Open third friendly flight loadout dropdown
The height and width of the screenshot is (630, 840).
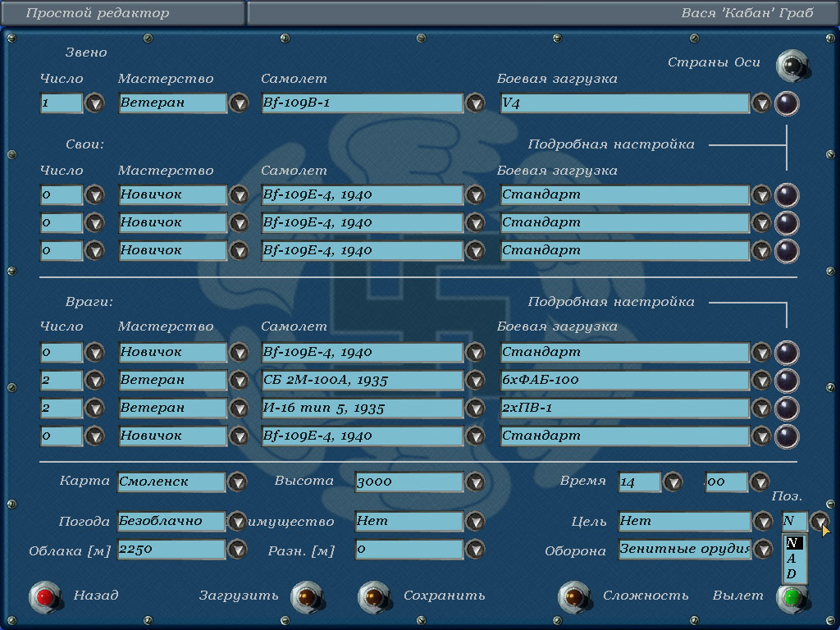tap(761, 251)
